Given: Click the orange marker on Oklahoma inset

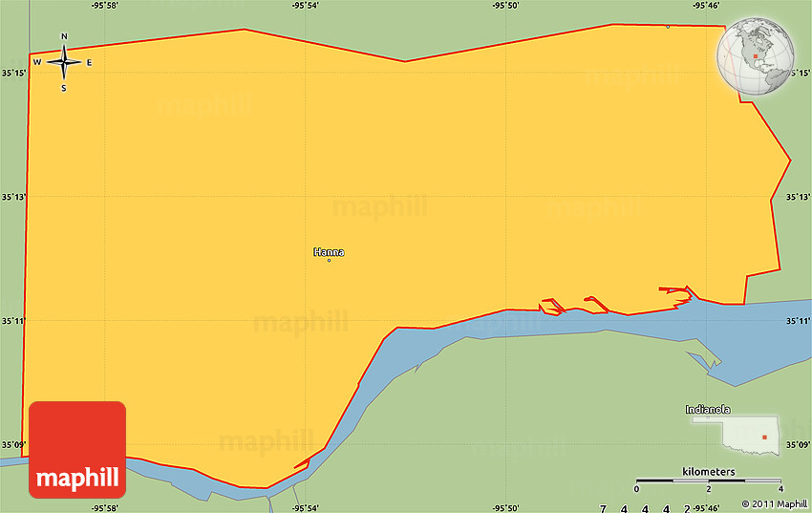Looking at the screenshot, I should point(765,438).
